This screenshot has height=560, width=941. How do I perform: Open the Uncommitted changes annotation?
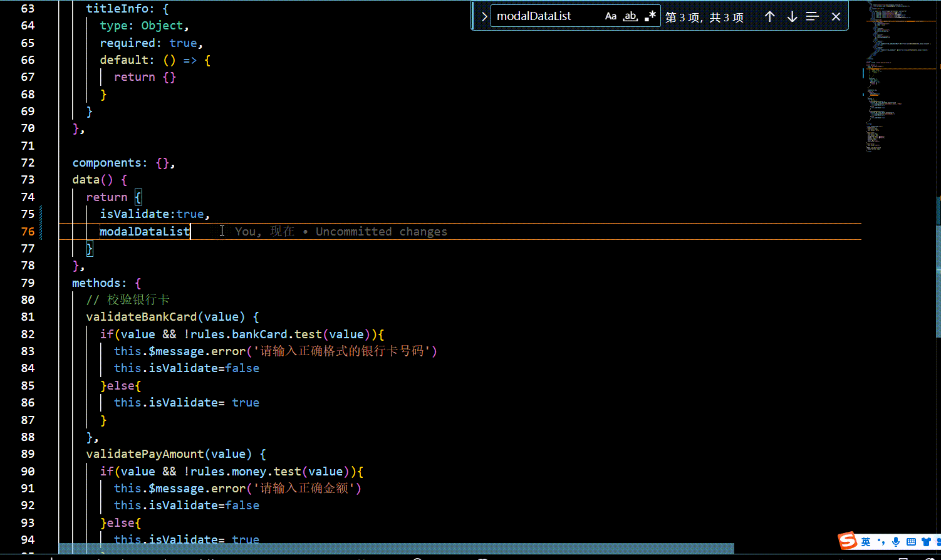tap(381, 231)
